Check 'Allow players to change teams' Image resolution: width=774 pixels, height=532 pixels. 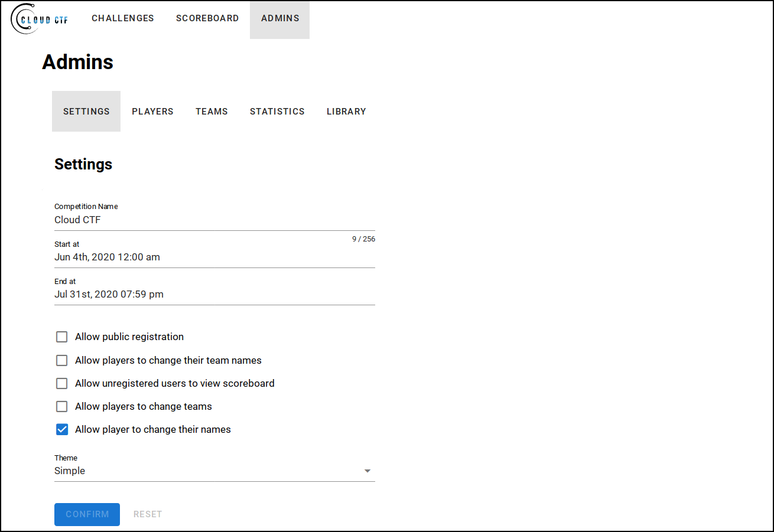61,406
